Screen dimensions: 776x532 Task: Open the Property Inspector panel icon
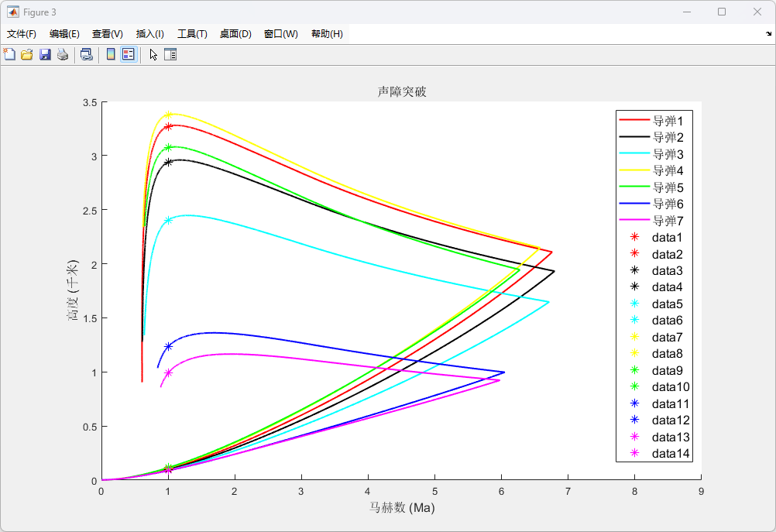(x=170, y=54)
